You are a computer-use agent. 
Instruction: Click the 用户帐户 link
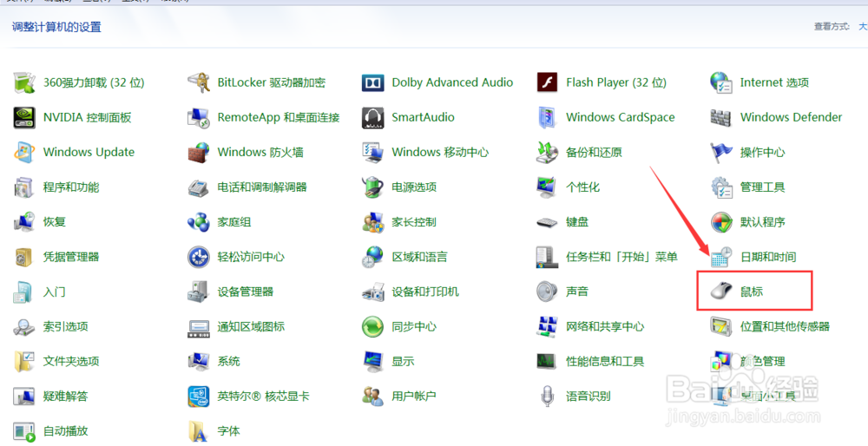point(414,397)
